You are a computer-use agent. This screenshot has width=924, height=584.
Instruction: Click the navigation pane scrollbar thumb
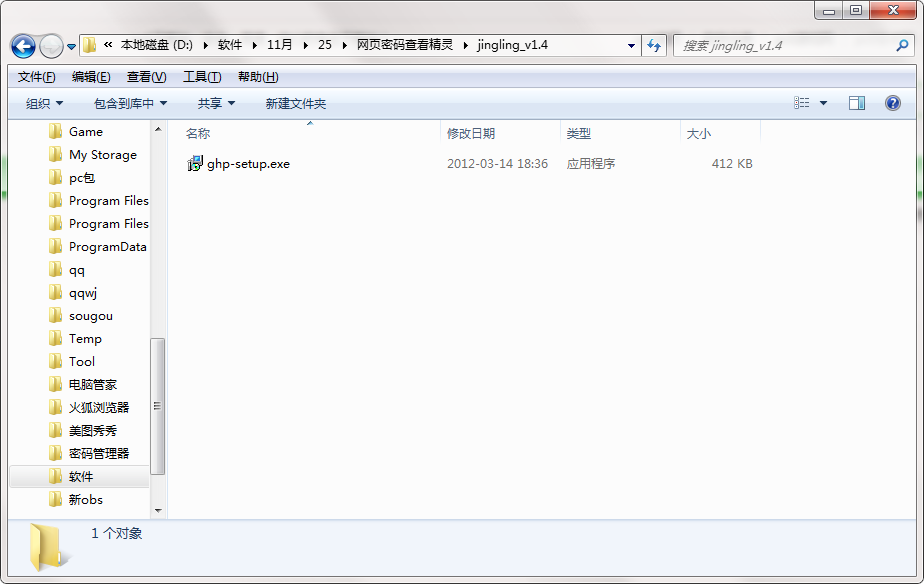(157, 406)
